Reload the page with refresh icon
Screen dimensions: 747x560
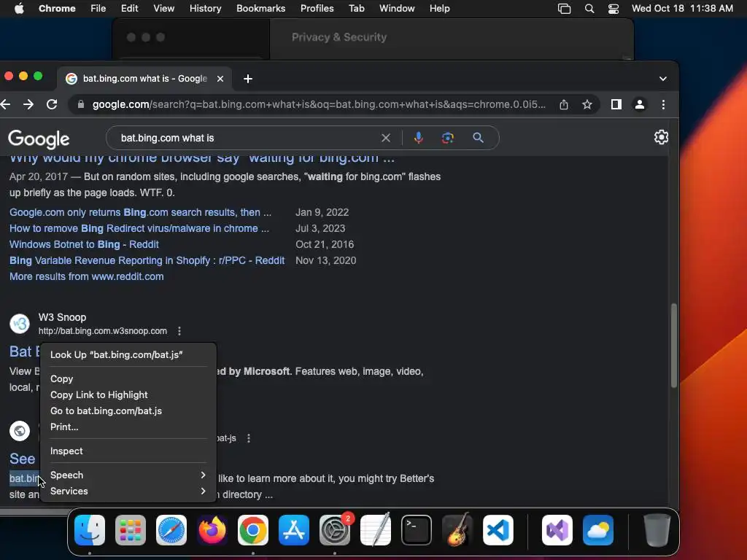[x=52, y=104]
